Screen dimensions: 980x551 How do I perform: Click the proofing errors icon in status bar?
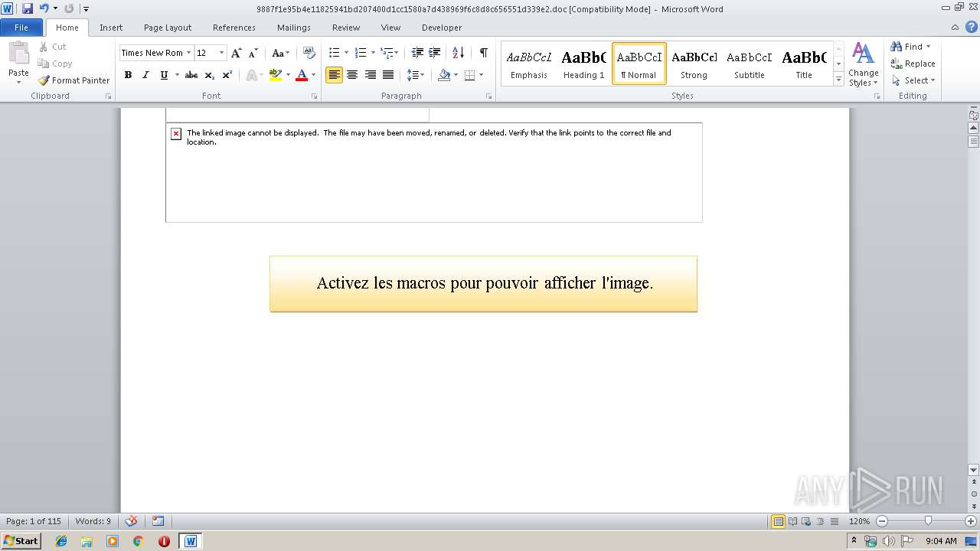coord(131,521)
